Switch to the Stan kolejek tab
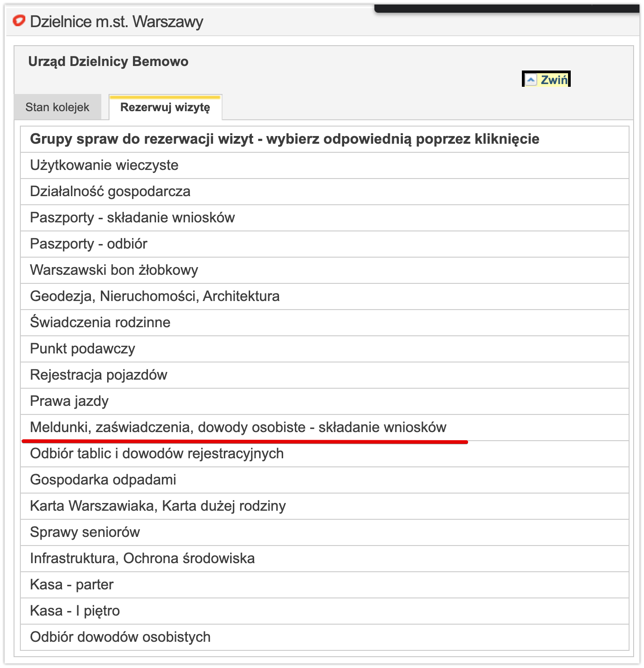 coord(57,107)
